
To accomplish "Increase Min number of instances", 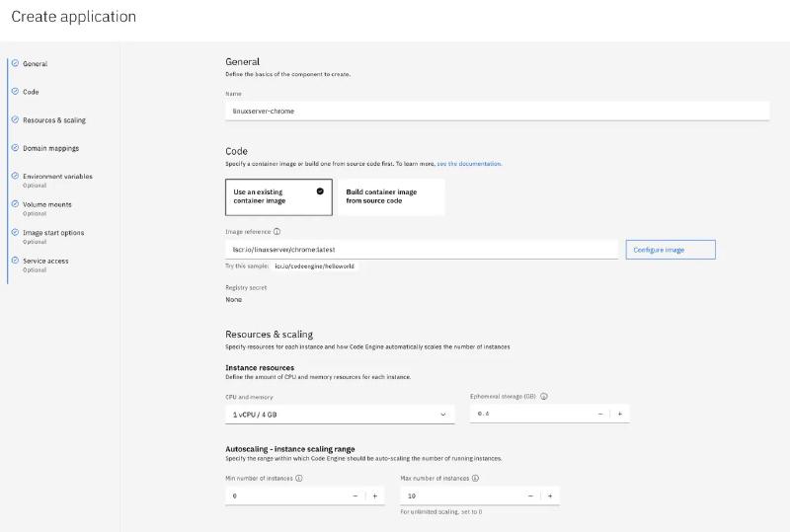I will (375, 495).
